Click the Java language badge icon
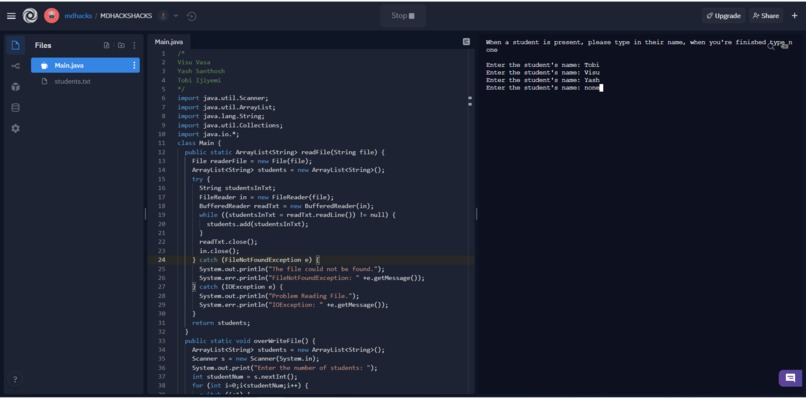806x398 pixels. pos(164,16)
